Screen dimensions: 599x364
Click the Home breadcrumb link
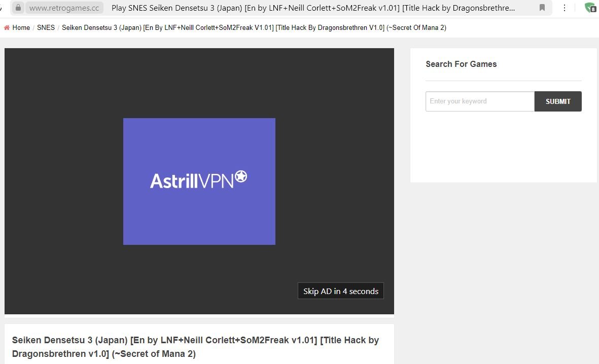click(x=20, y=28)
